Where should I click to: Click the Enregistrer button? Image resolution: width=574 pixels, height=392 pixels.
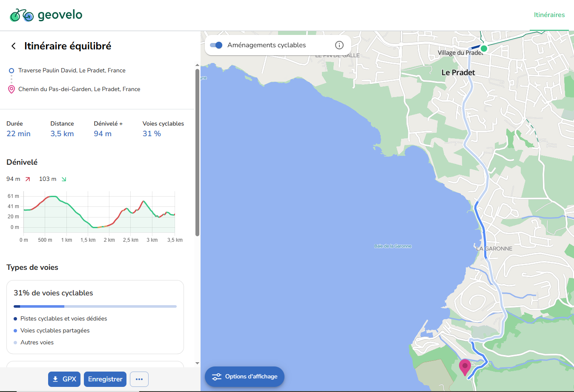[x=105, y=379]
